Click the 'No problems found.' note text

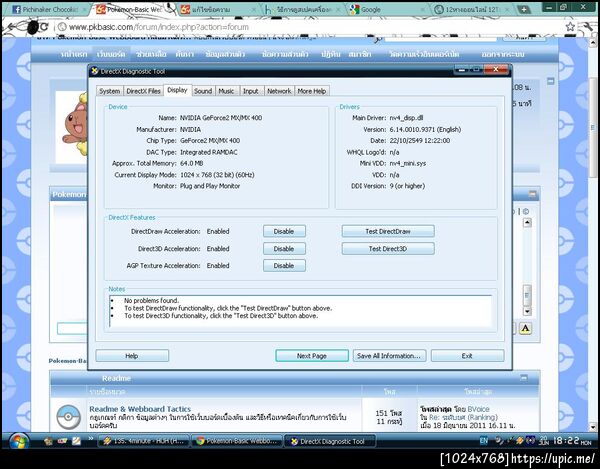coord(152,301)
